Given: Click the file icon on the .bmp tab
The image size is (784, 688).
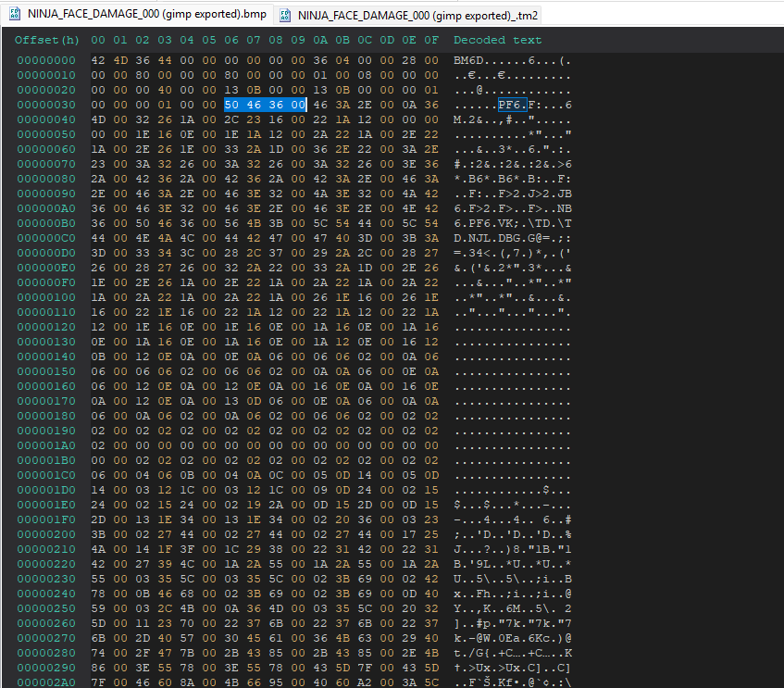Looking at the screenshot, I should point(13,15).
